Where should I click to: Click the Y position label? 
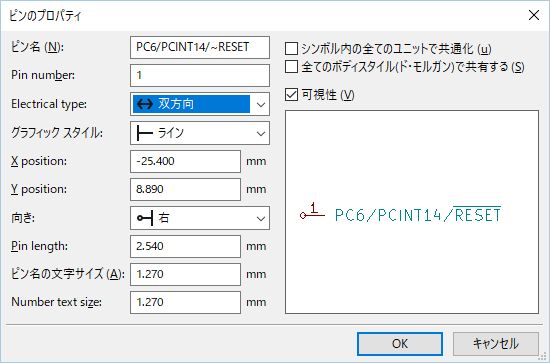coord(39,189)
